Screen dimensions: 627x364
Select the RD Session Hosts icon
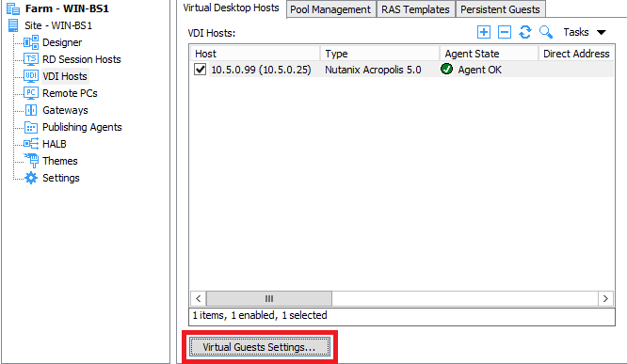pyautogui.click(x=31, y=59)
